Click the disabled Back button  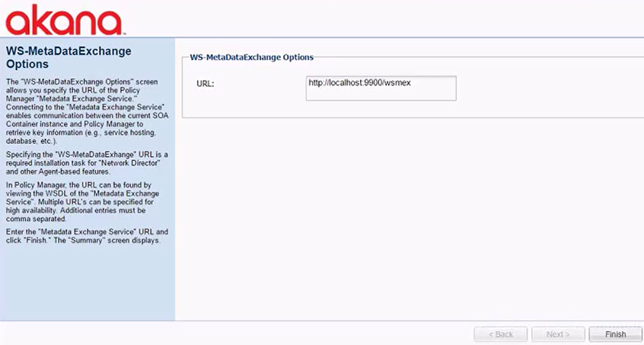point(501,334)
